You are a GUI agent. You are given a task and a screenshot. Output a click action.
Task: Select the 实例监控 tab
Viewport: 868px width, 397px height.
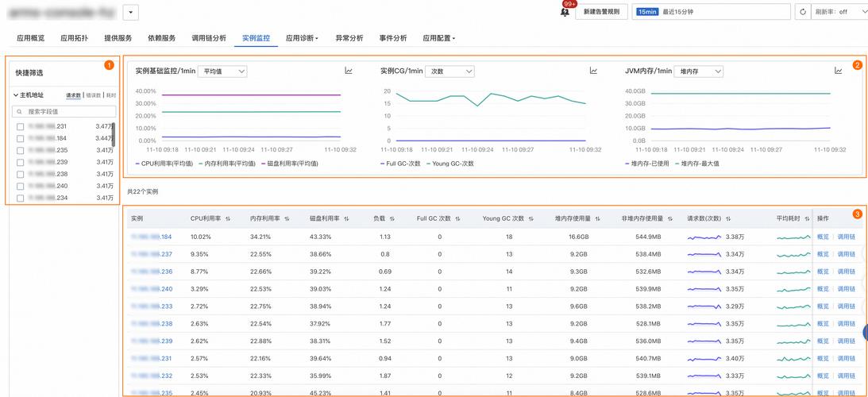pos(256,38)
